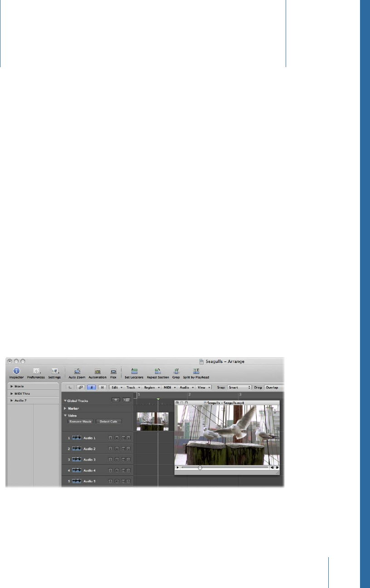Image resolution: width=370 pixels, height=588 pixels.
Task: Click the plus button beside Global Tracks
Action: pyautogui.click(x=116, y=400)
